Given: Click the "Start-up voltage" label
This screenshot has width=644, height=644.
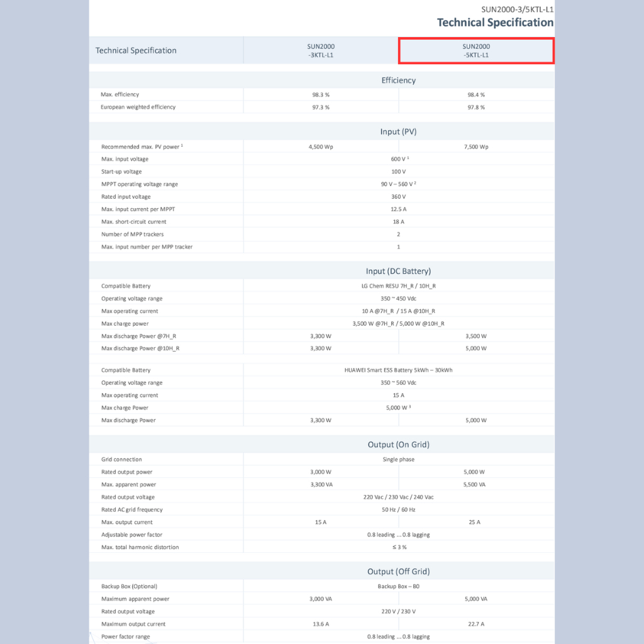Looking at the screenshot, I should 121,172.
